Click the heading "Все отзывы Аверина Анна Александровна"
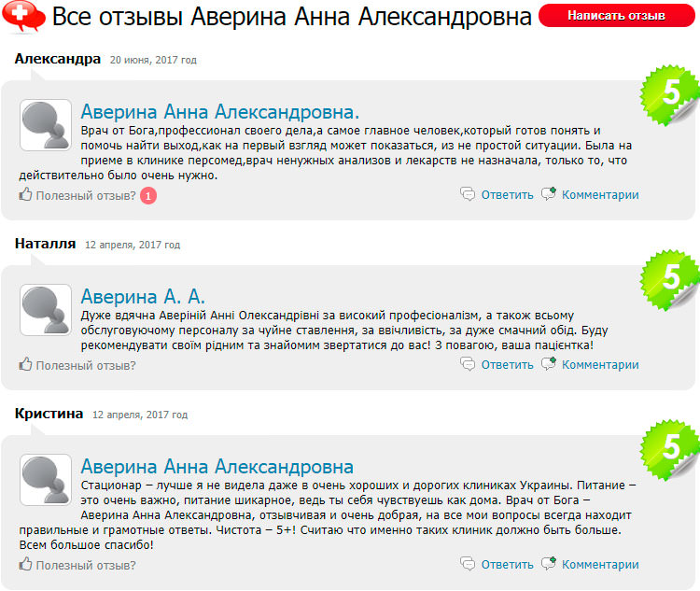The image size is (700, 591). tap(292, 17)
